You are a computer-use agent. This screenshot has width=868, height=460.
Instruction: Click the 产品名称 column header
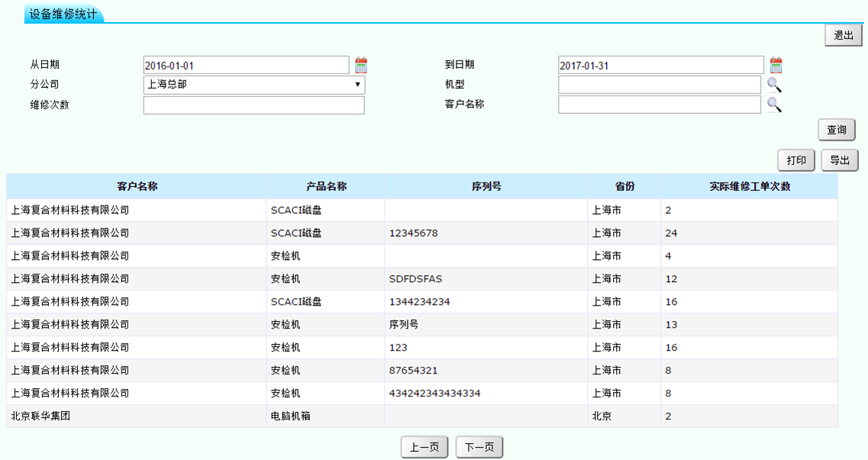click(x=326, y=186)
